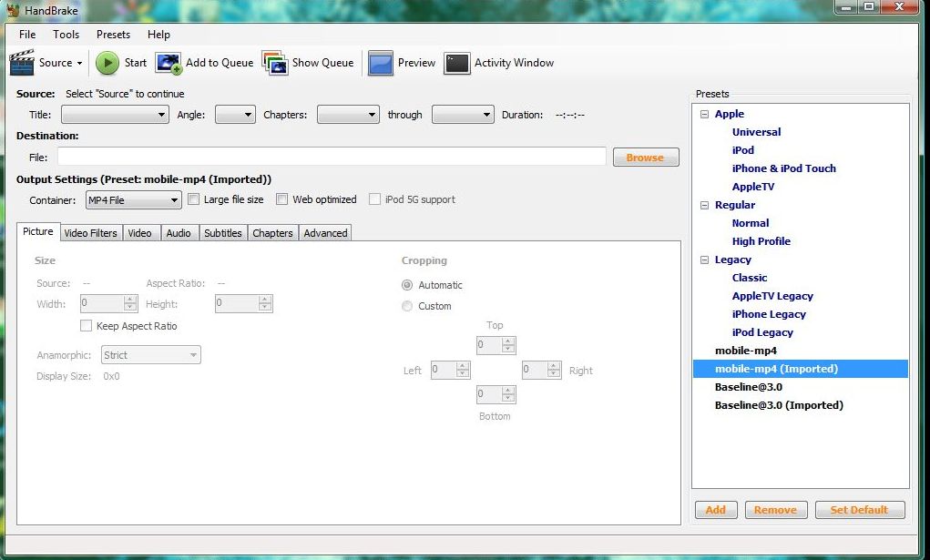Image resolution: width=930 pixels, height=560 pixels.
Task: Open the Tools menu
Action: point(65,34)
